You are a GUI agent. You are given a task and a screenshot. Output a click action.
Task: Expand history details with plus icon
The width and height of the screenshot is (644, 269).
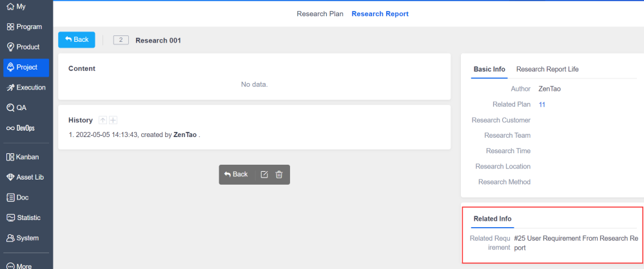113,120
